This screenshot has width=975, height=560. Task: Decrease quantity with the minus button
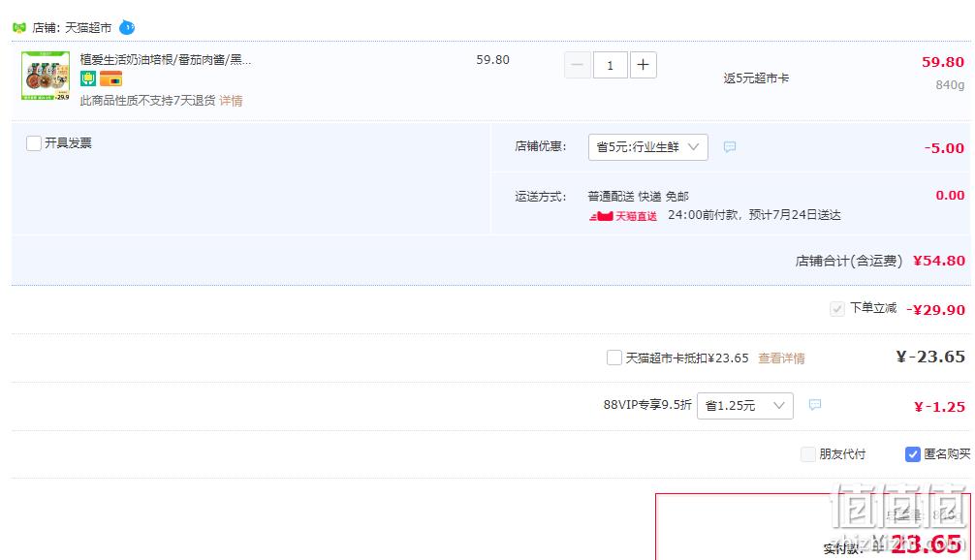(x=577, y=65)
